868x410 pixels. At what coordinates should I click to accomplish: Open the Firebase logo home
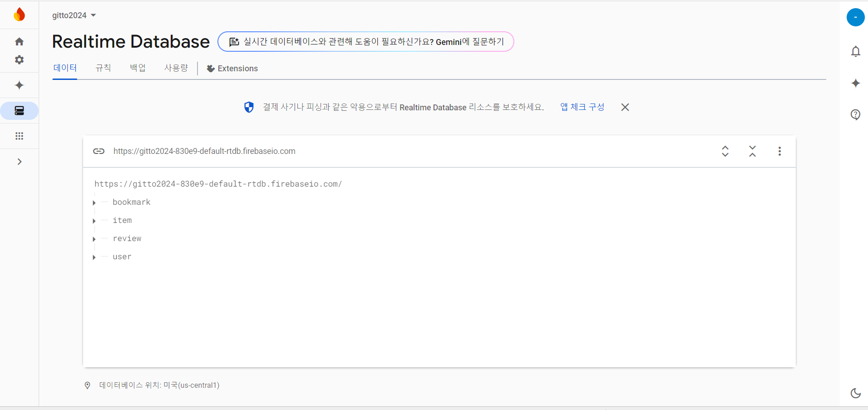pos(19,15)
